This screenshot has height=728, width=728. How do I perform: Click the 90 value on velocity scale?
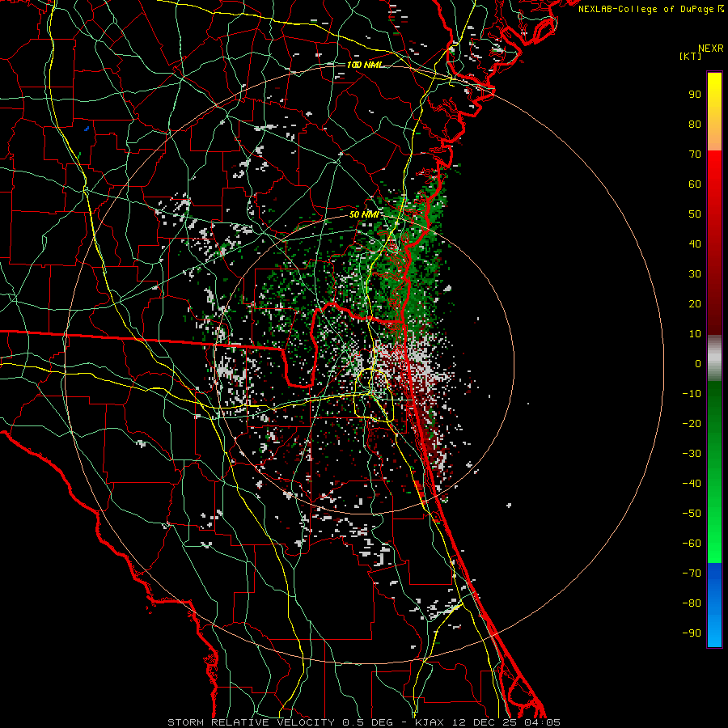pos(695,95)
